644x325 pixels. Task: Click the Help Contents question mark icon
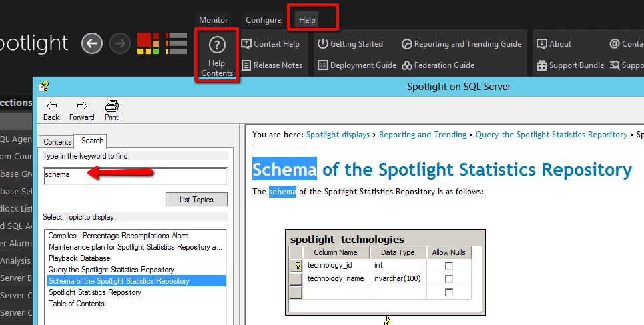pos(216,45)
